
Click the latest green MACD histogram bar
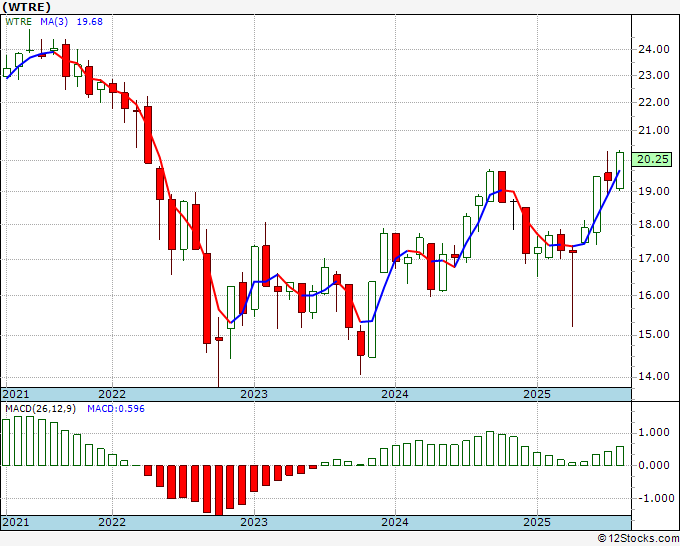tap(620, 456)
